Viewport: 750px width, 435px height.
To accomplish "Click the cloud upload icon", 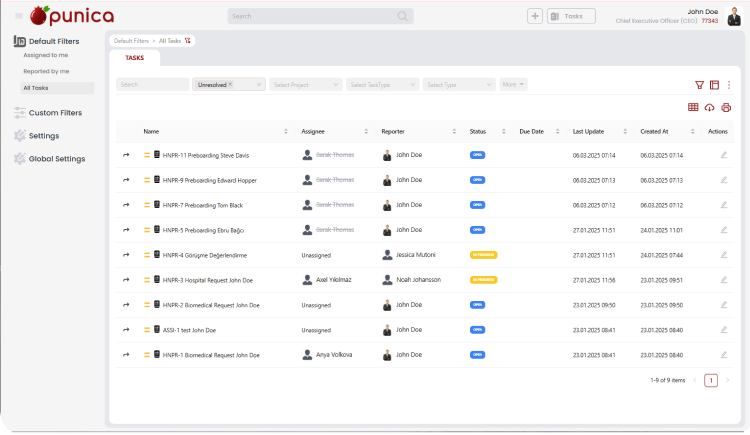I will click(x=709, y=108).
